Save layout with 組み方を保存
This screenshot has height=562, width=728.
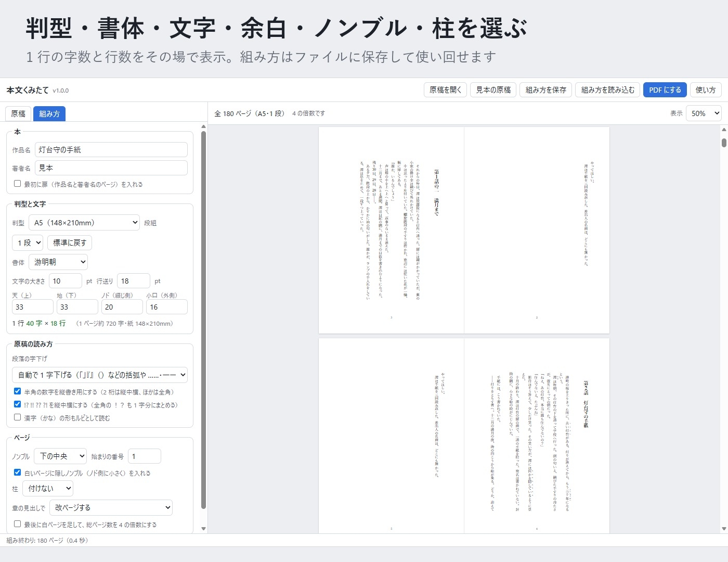pos(546,90)
